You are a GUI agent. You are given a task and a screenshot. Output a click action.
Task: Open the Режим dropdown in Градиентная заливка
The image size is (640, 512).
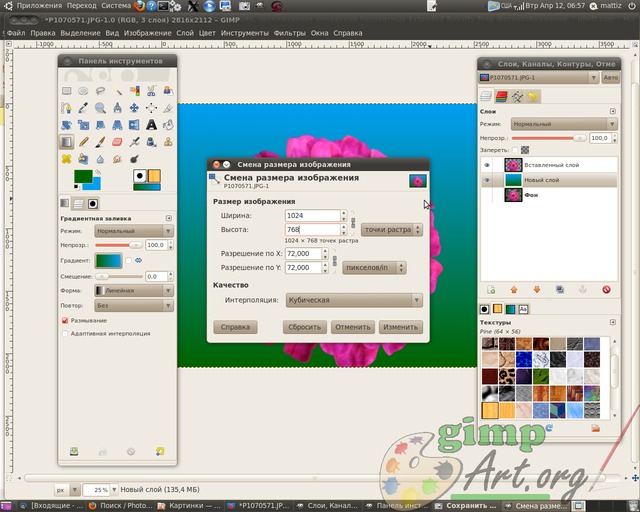click(x=134, y=231)
